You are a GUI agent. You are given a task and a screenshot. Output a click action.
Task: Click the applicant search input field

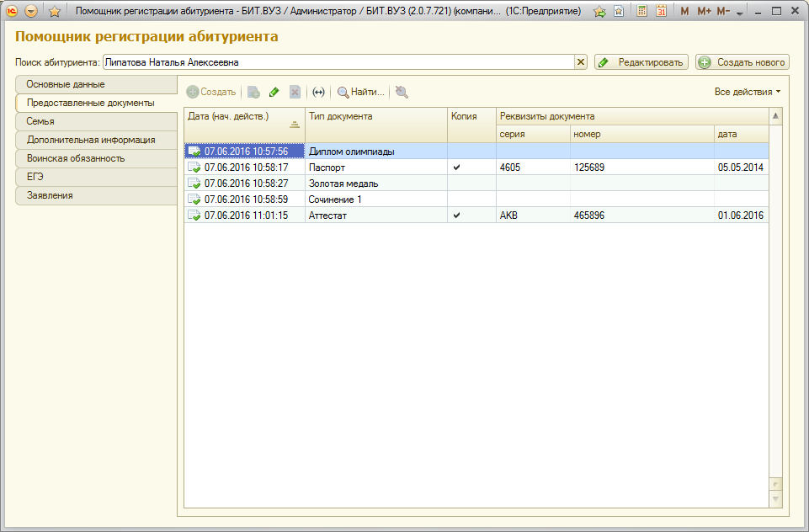[338, 62]
